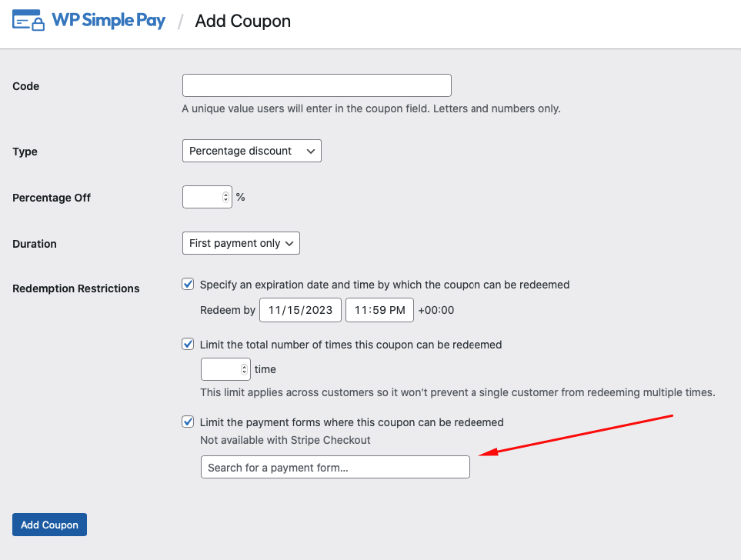Image resolution: width=741 pixels, height=560 pixels.
Task: Uncheck the expiration date and time checkbox
Action: (188, 284)
